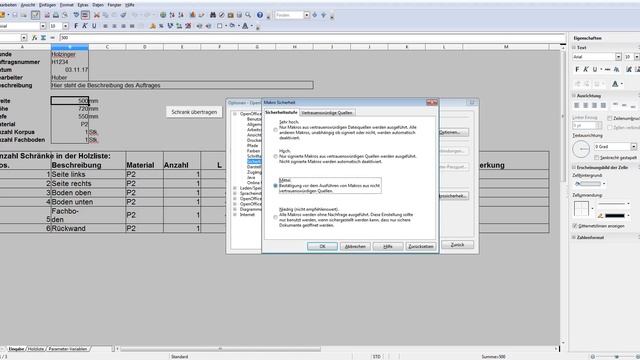This screenshot has width=640, height=360.
Task: Click the formula input field showing 500
Action: tap(312, 38)
